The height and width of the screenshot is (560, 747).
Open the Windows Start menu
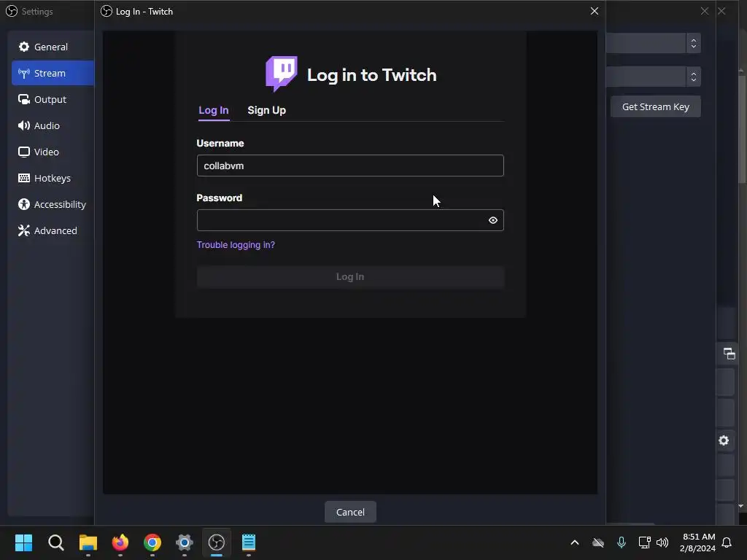23,542
